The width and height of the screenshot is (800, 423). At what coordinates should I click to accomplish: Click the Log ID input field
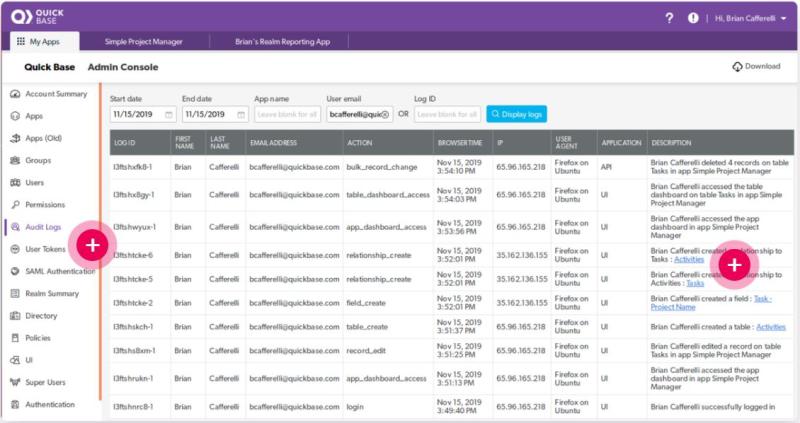coord(447,114)
